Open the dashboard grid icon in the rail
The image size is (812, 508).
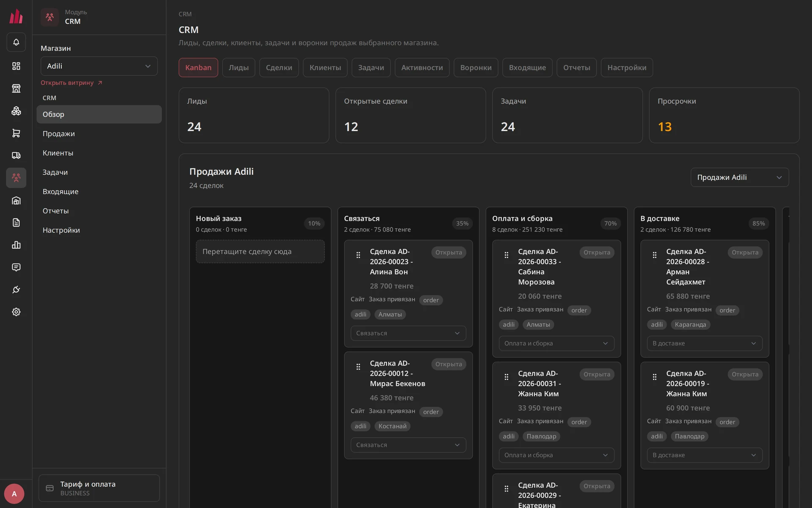click(x=16, y=66)
